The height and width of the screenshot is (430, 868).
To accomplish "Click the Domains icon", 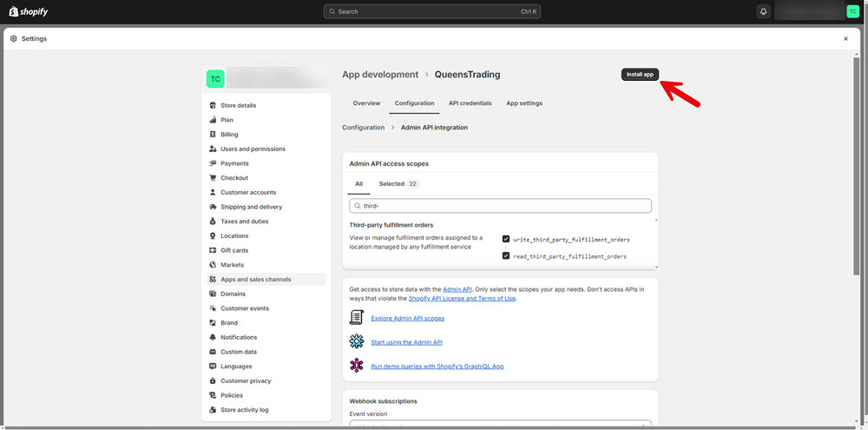I will [x=213, y=294].
